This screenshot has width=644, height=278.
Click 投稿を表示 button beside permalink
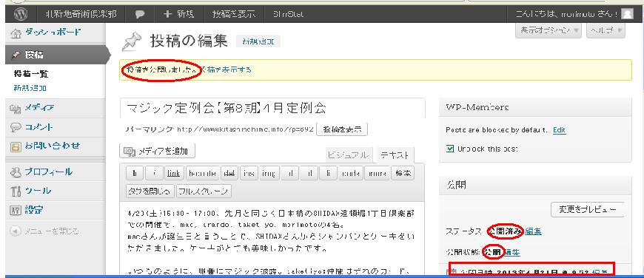342,129
